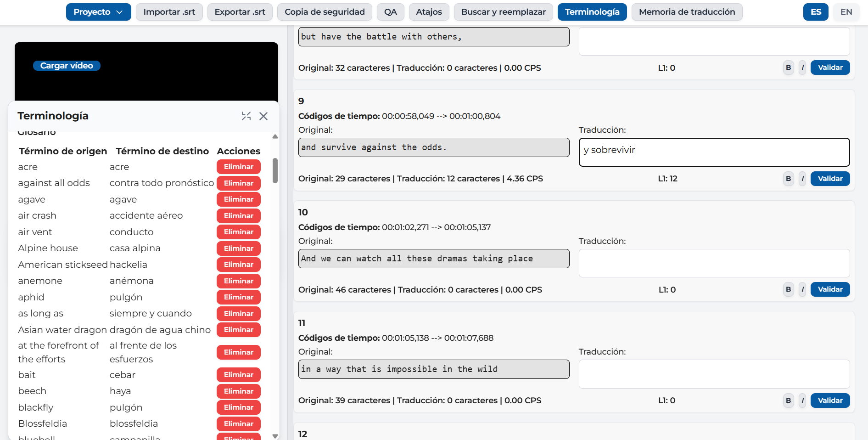
Task: Switch interface language to EN
Action: pos(846,12)
